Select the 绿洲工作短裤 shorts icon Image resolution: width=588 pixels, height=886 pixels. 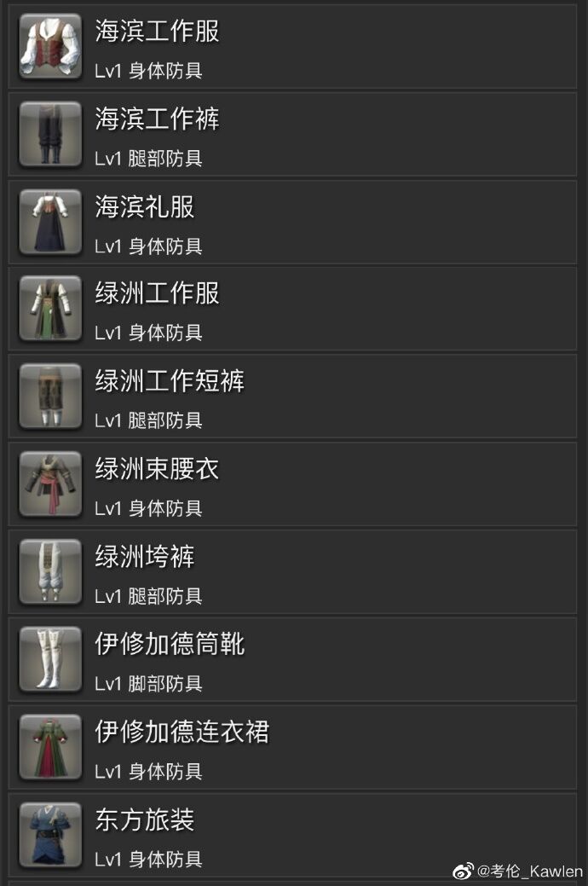point(51,397)
